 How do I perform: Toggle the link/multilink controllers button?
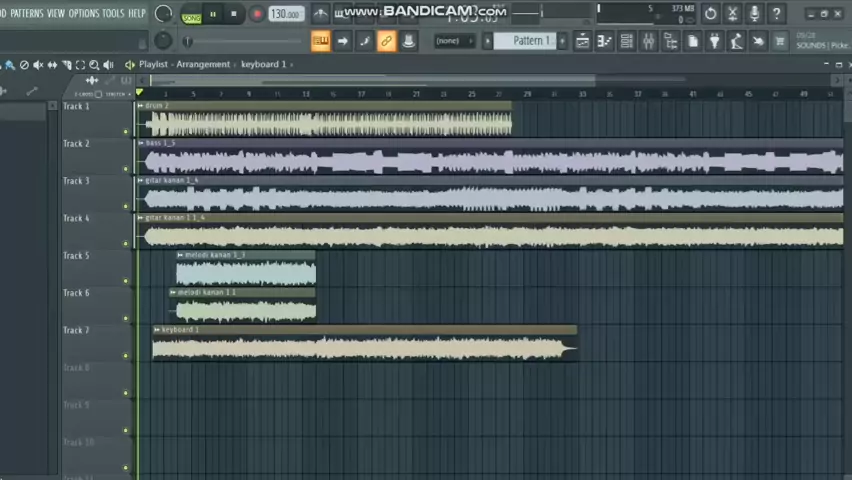[386, 41]
